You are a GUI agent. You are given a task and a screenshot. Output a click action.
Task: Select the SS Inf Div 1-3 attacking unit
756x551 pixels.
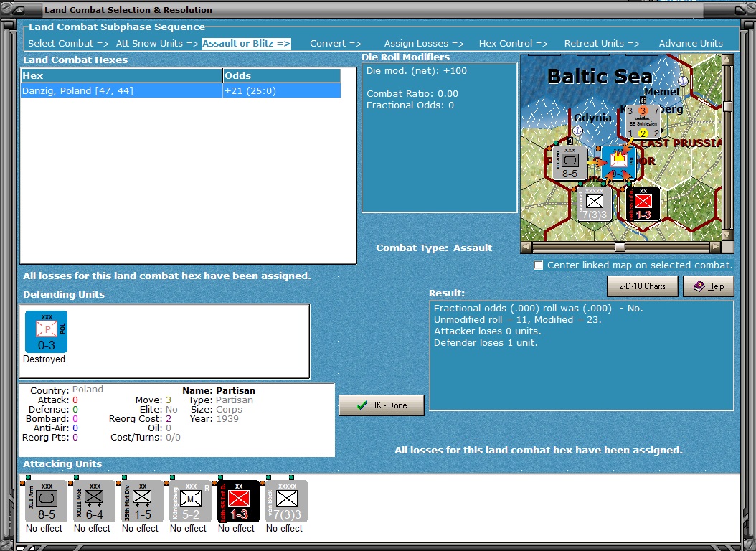point(239,501)
